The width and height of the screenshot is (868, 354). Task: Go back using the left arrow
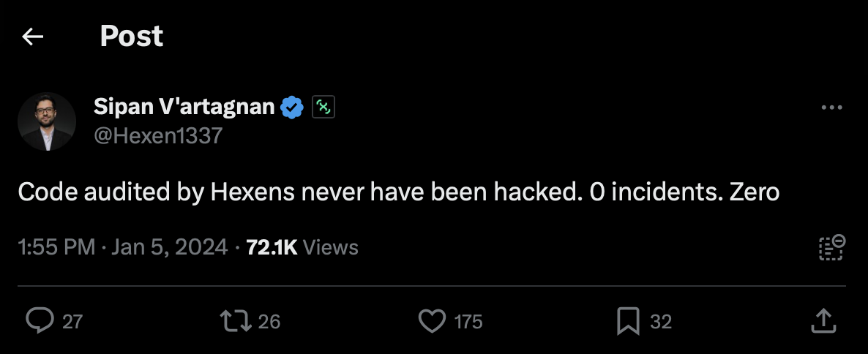pyautogui.click(x=33, y=37)
